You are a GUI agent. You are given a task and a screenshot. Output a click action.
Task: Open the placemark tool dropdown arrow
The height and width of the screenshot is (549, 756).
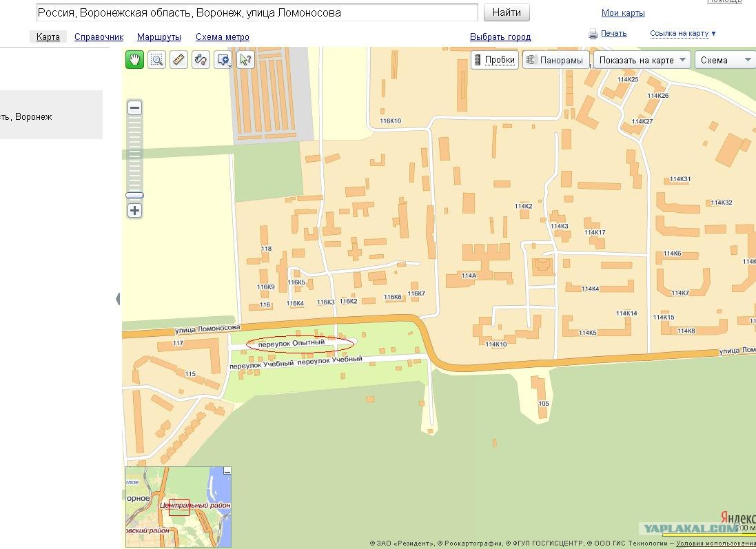[x=230, y=65]
